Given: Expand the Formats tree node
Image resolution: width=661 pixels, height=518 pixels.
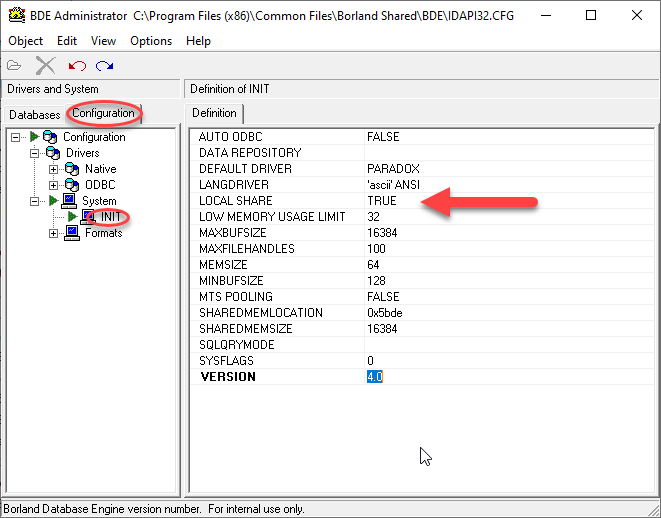Looking at the screenshot, I should 53,234.
